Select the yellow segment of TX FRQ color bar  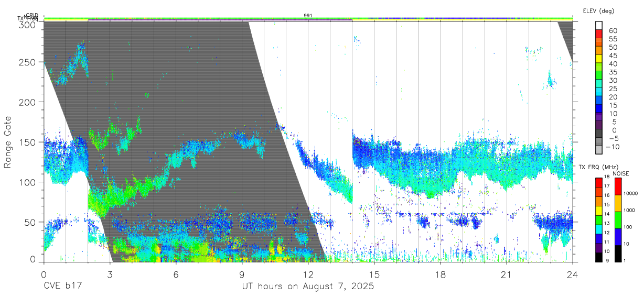click(599, 211)
